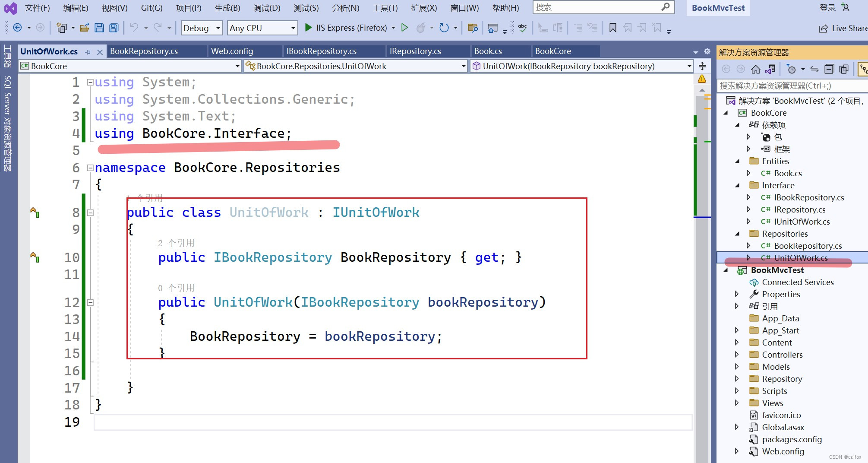The height and width of the screenshot is (463, 868).
Task: Collapse the namespace fold on line 6
Action: [x=90, y=168]
